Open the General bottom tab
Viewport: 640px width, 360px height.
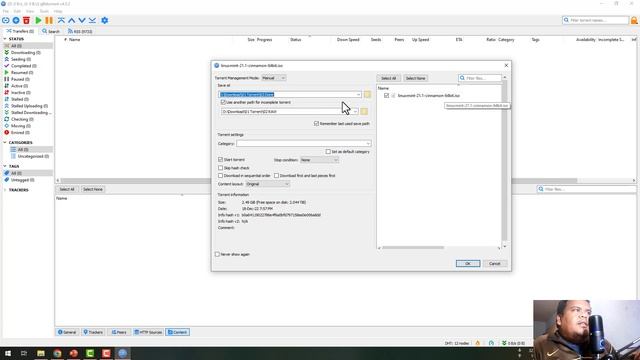pyautogui.click(x=67, y=332)
